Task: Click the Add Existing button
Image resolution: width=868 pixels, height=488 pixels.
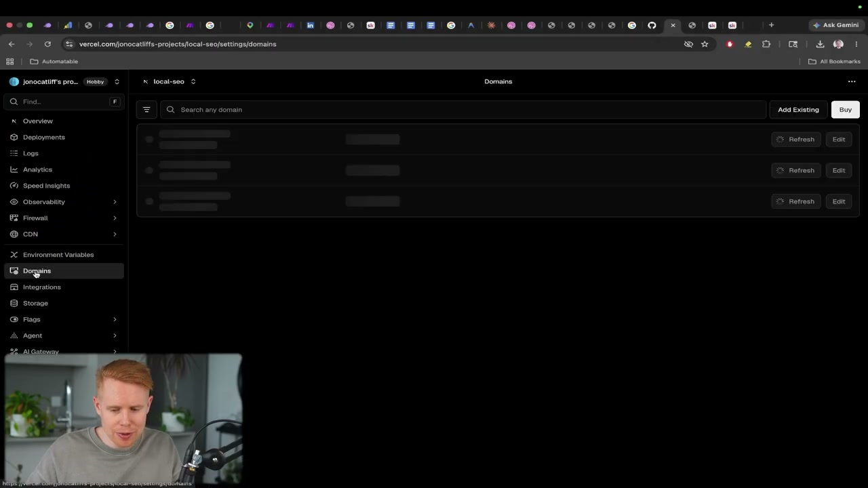Action: (798, 110)
